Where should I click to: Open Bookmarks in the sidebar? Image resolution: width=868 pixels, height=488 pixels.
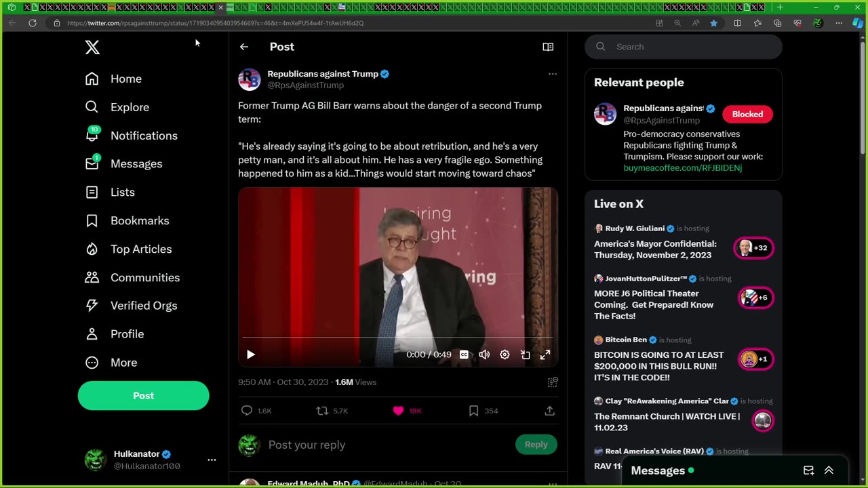coord(127,221)
